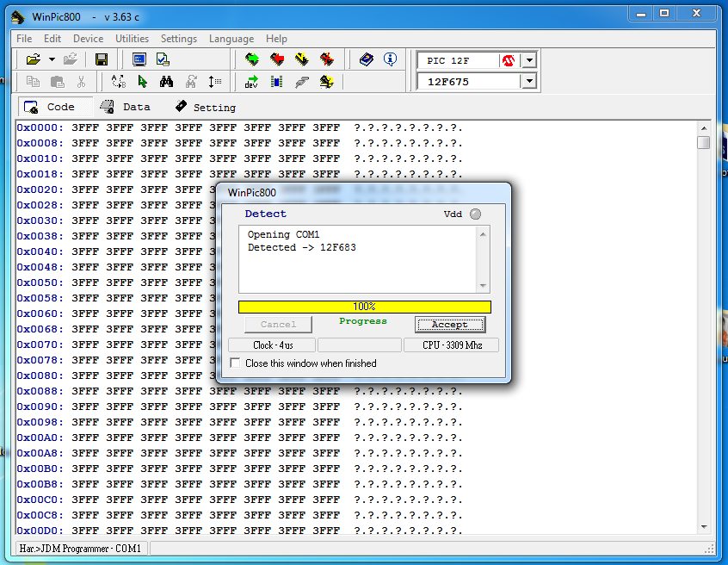Screen dimensions: 728x565
Task: Click the code view scroll down arrow
Action: (x=704, y=527)
